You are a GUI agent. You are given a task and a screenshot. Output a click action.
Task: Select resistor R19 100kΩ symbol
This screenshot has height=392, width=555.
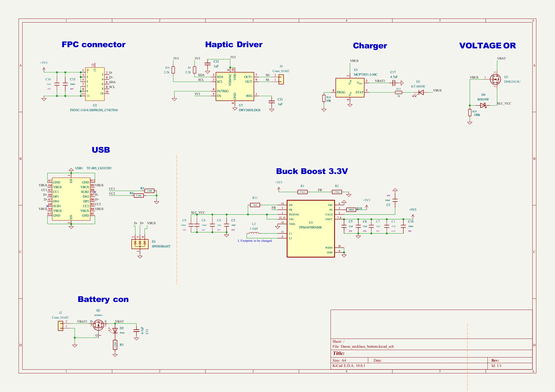point(351,210)
